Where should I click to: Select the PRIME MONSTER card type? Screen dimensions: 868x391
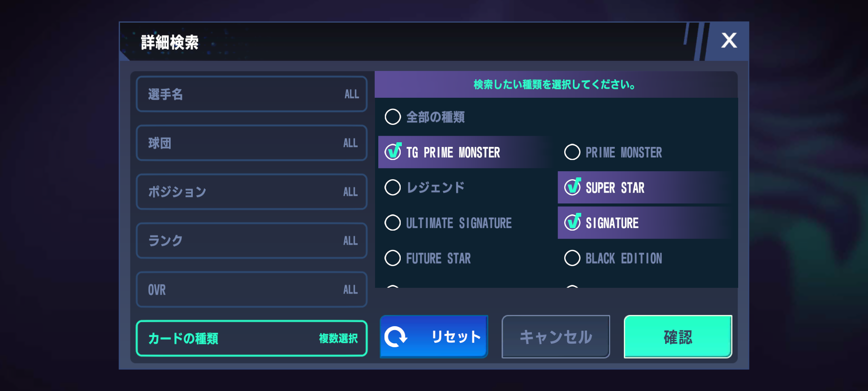(x=573, y=152)
